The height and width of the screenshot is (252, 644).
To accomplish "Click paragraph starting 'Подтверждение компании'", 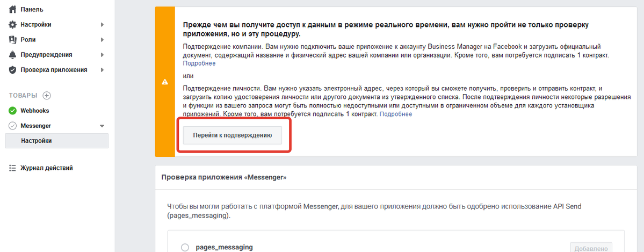I will pos(396,55).
